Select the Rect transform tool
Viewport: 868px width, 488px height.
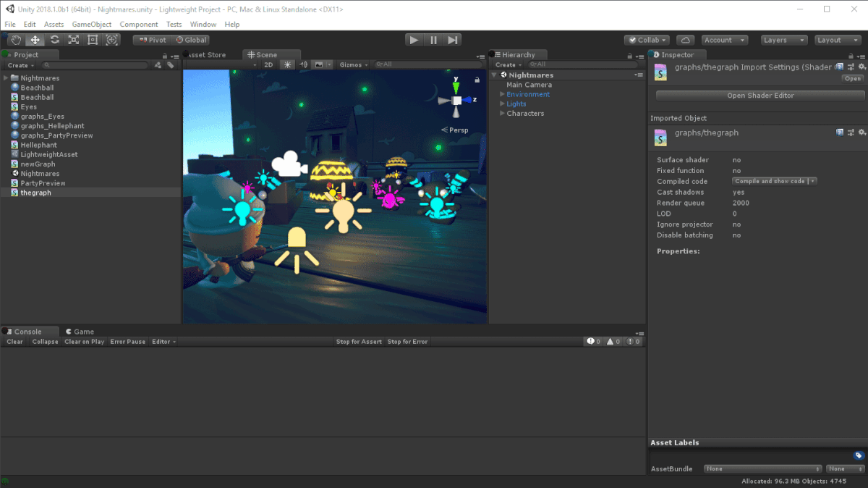(x=93, y=40)
